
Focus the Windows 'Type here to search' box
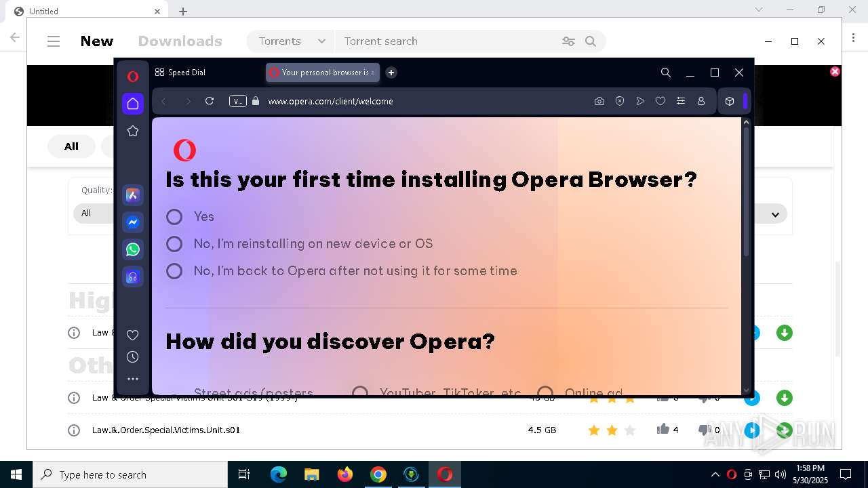(130, 474)
